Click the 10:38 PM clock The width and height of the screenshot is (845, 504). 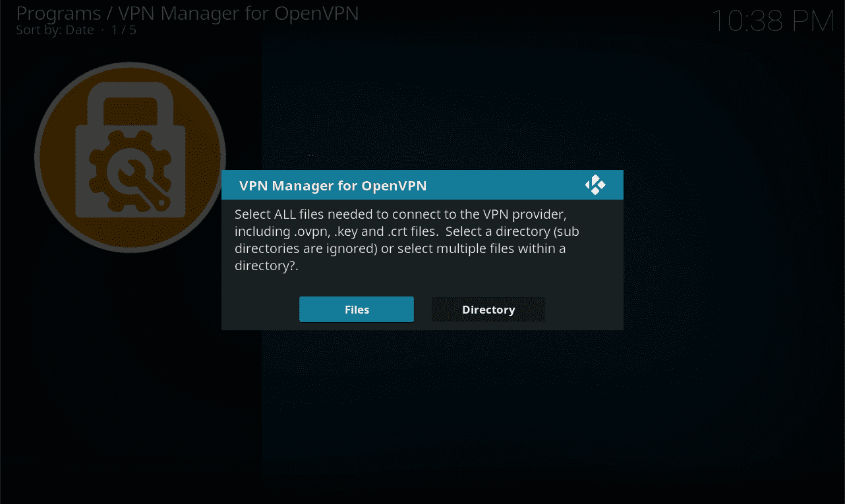(772, 22)
